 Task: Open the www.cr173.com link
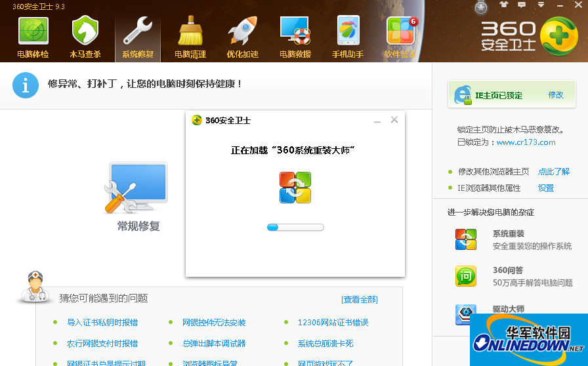pos(526,142)
